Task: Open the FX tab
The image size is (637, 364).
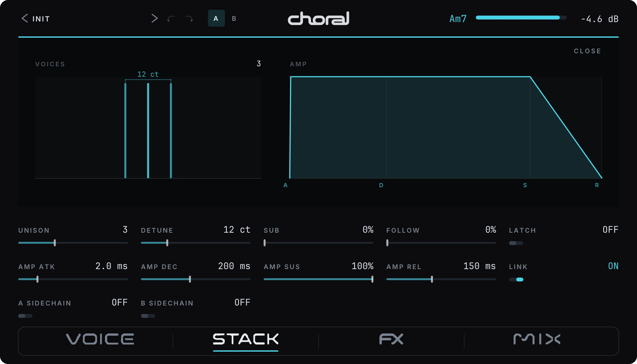Action: coord(391,339)
